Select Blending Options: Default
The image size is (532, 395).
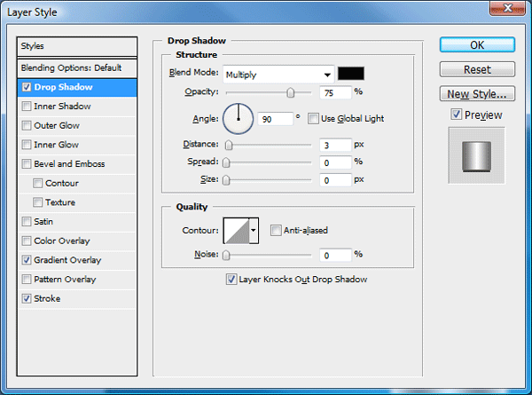tap(77, 68)
